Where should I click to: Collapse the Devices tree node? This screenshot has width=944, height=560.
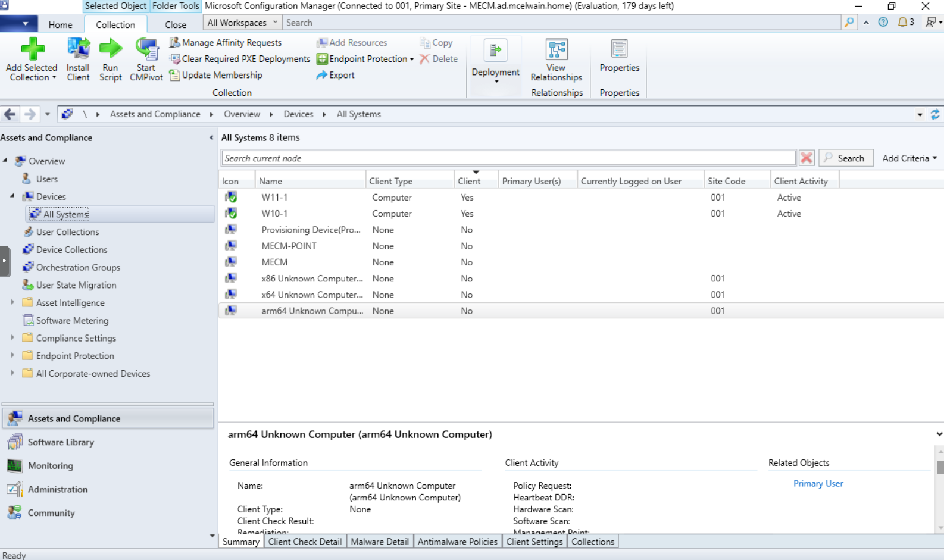tap(12, 196)
